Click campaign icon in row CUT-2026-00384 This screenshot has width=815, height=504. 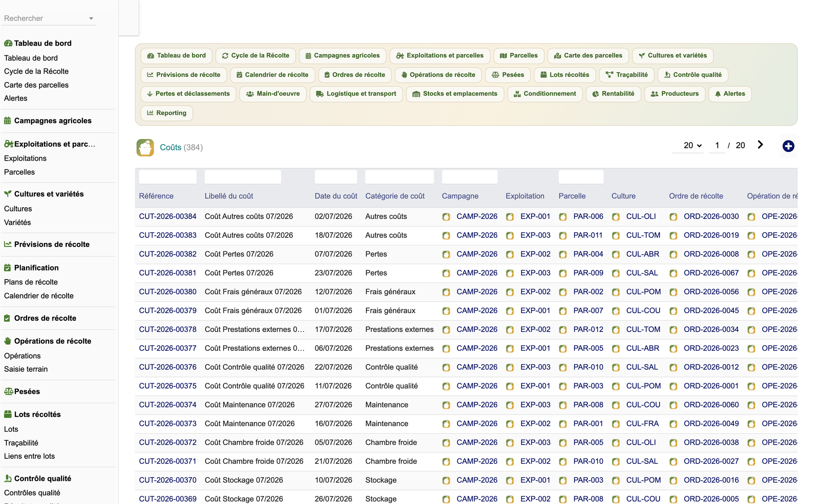[x=446, y=217]
